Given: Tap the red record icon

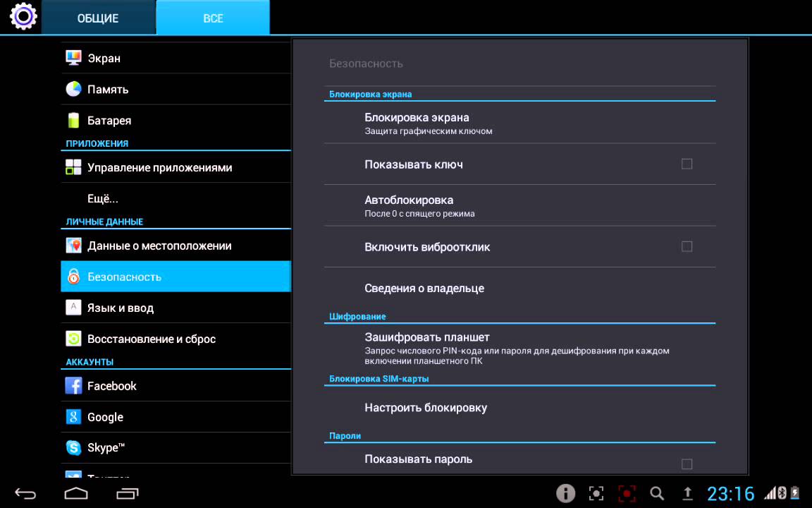Looking at the screenshot, I should (627, 493).
